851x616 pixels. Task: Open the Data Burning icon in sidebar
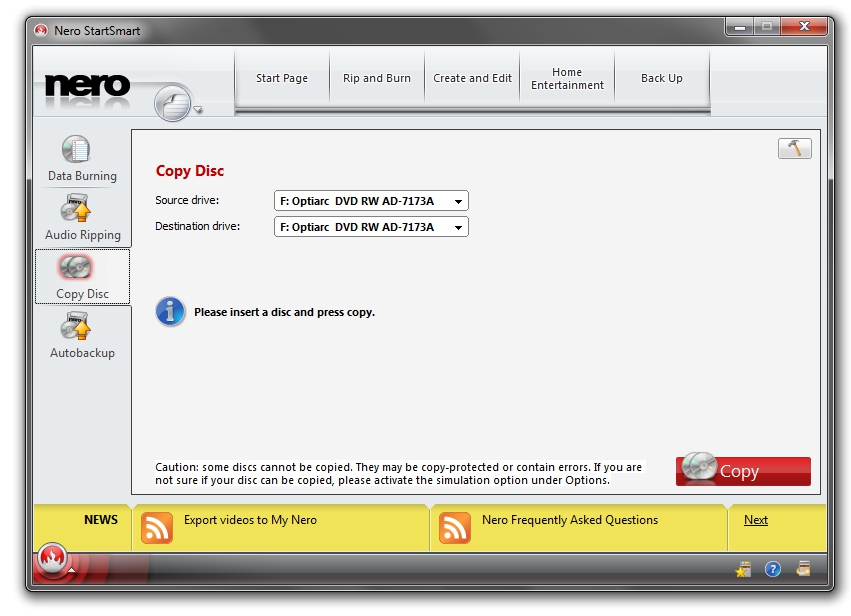(x=76, y=149)
